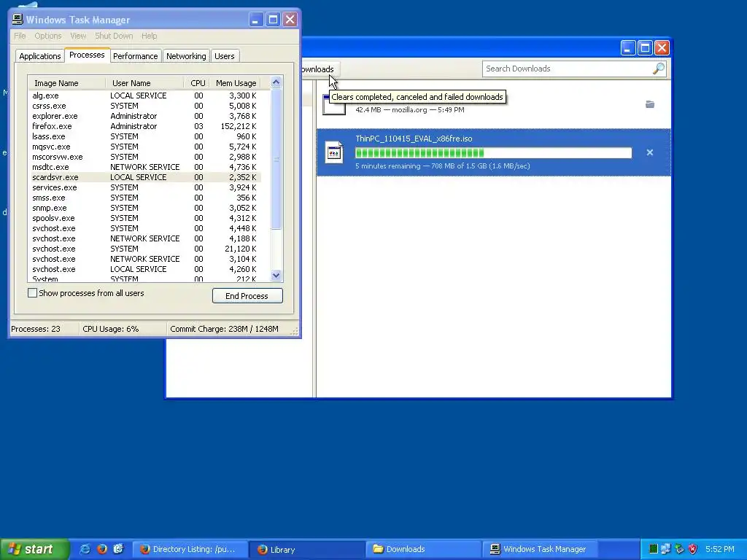Select the mqsvc.exe process row
Screen dimensions: 747x560
(145, 147)
